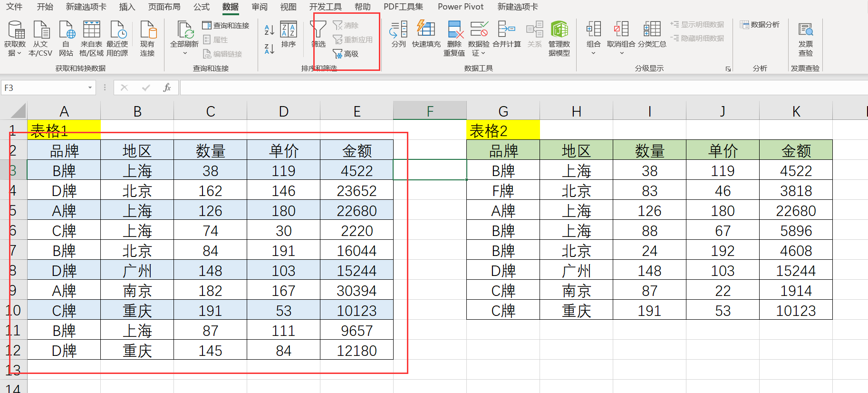This screenshot has height=393, width=868.
Task: Select cell with value 23652
Action: (x=357, y=190)
